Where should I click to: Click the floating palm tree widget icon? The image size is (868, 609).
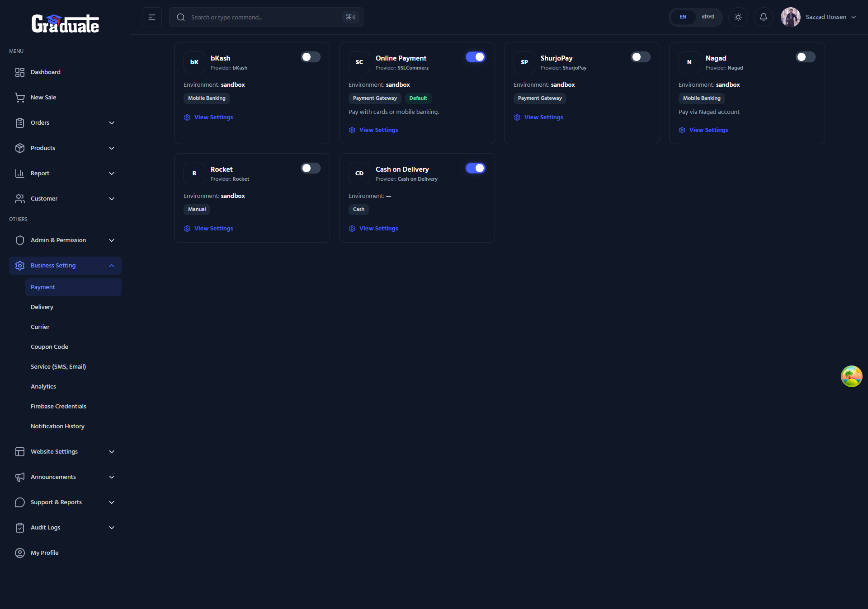[x=852, y=376]
